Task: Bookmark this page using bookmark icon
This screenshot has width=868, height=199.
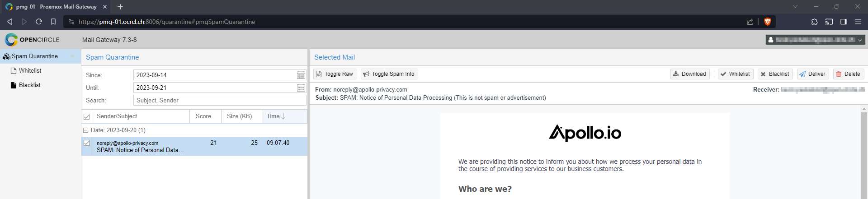Action: (53, 22)
